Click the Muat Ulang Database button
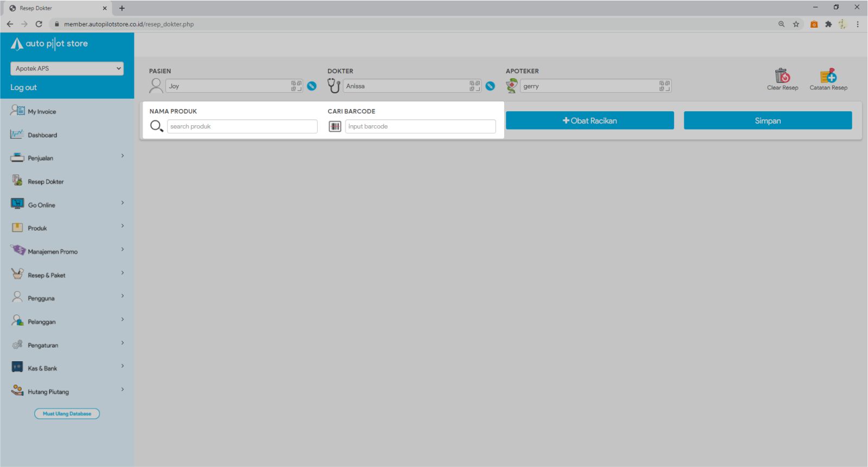The height and width of the screenshot is (467, 868). click(67, 414)
